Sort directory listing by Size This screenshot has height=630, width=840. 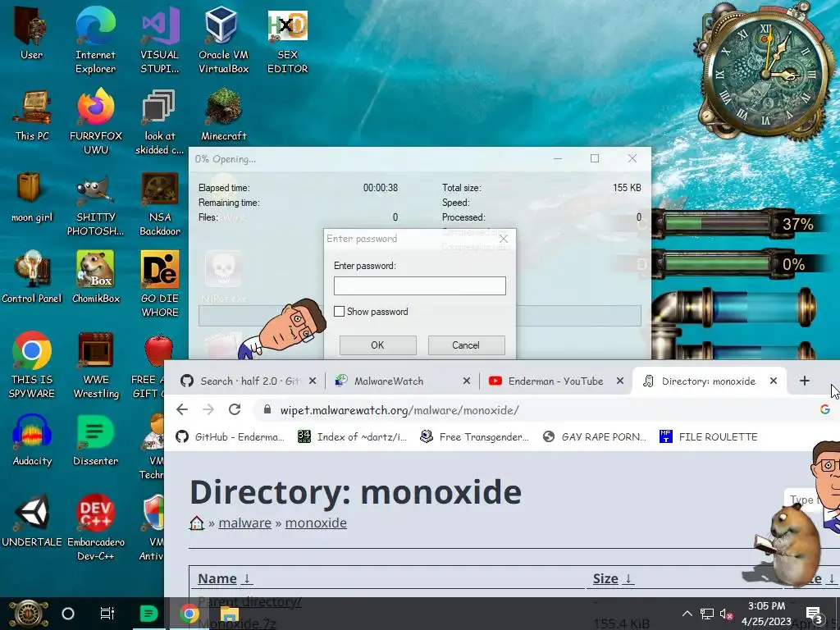[x=614, y=578]
